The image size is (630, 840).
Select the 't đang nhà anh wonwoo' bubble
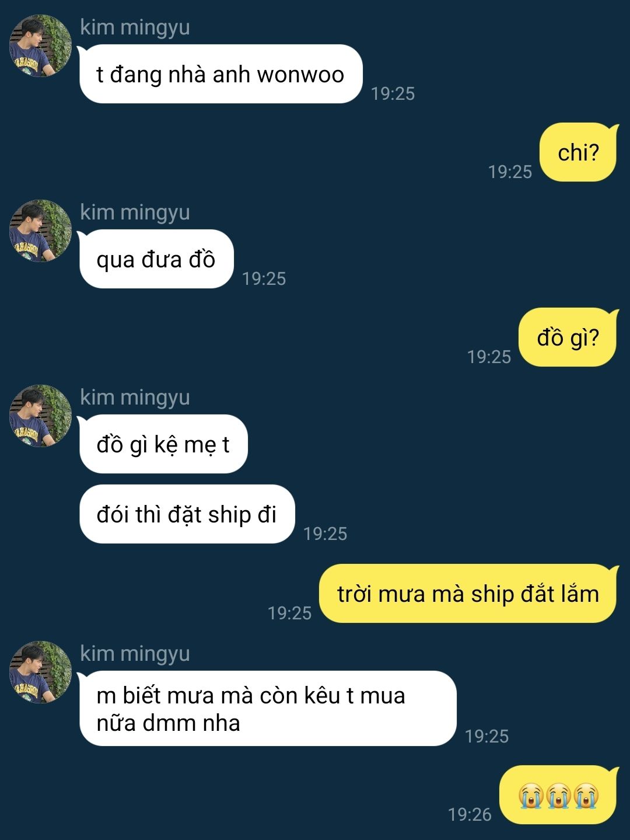click(220, 74)
